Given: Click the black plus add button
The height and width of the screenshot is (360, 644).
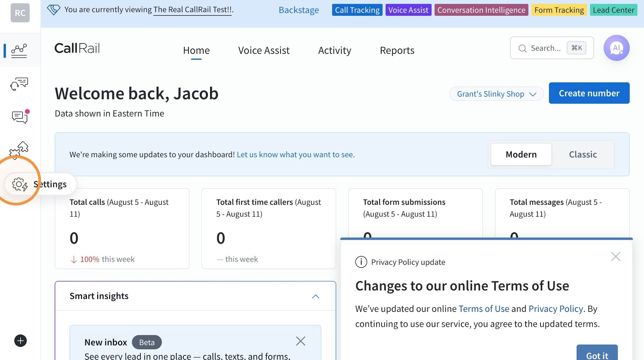Looking at the screenshot, I should [x=20, y=340].
